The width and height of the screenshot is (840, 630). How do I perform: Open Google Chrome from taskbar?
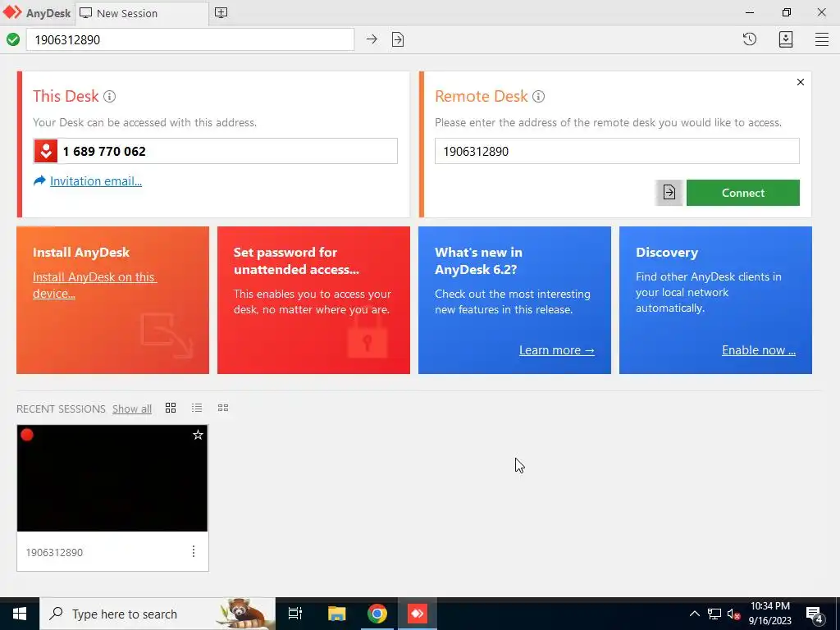click(x=377, y=614)
